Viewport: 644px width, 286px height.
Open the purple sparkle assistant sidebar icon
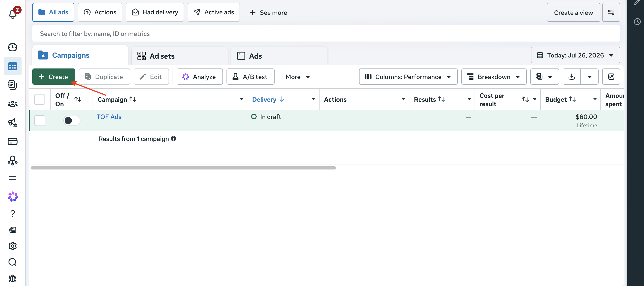pos(13,197)
